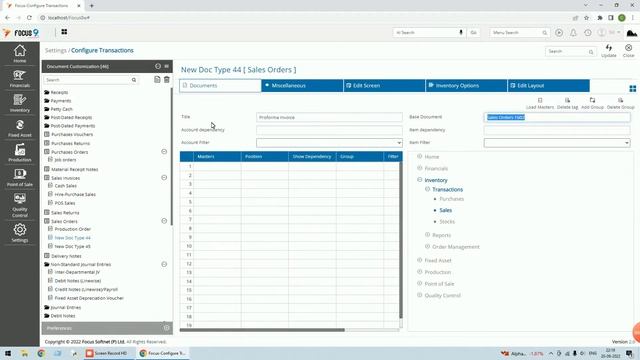Select Delivery Notes document

pos(66,256)
